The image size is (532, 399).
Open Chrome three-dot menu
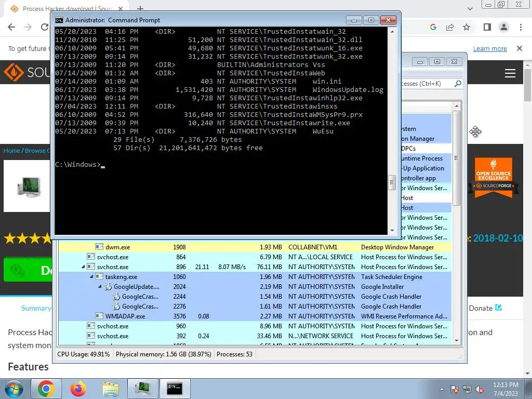(521, 27)
